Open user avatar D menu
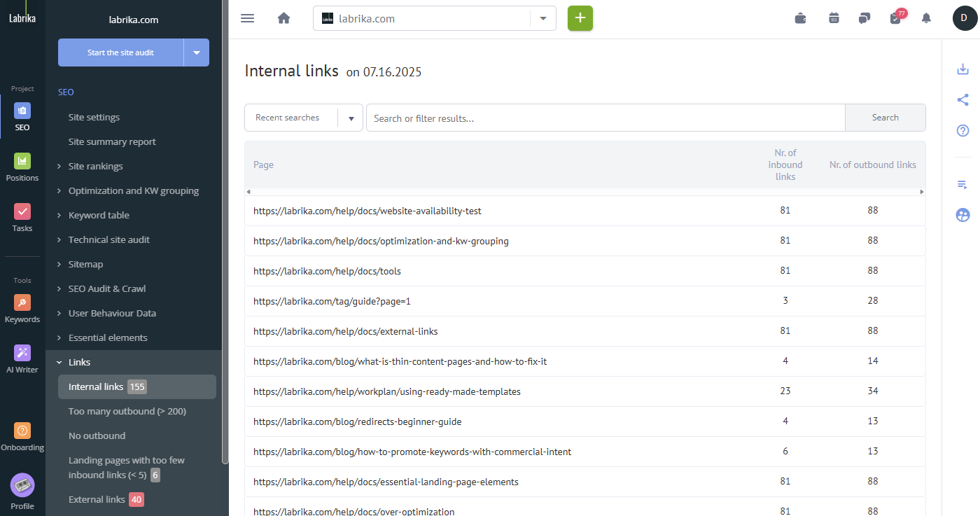Screen dimensions: 980x516 [x=965, y=18]
